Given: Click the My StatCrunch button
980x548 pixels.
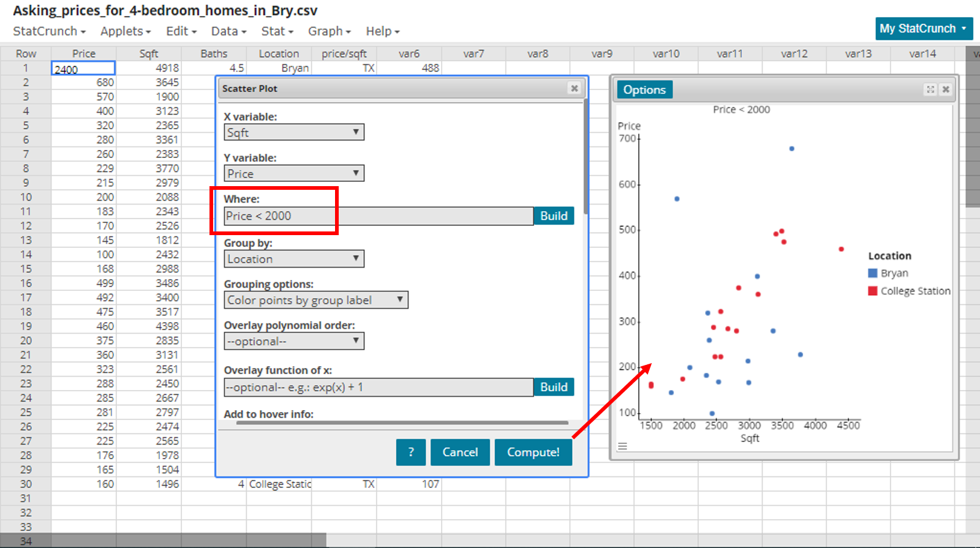Looking at the screenshot, I should 923,29.
